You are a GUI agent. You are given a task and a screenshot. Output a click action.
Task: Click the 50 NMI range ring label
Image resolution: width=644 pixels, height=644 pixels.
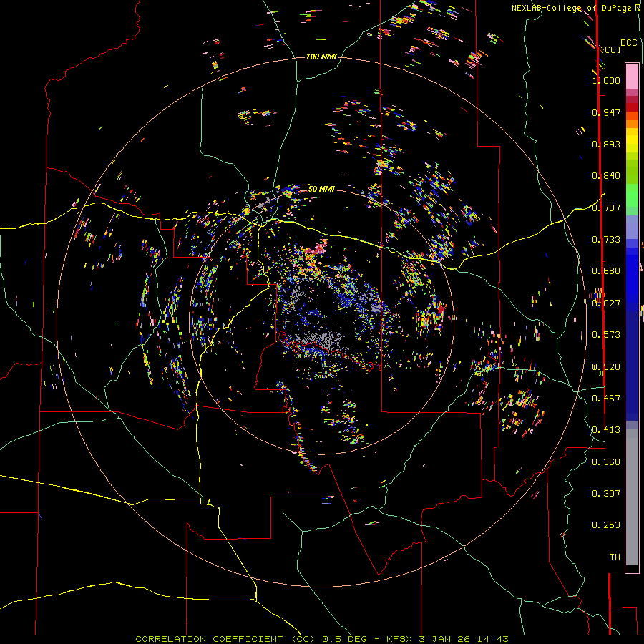321,189
